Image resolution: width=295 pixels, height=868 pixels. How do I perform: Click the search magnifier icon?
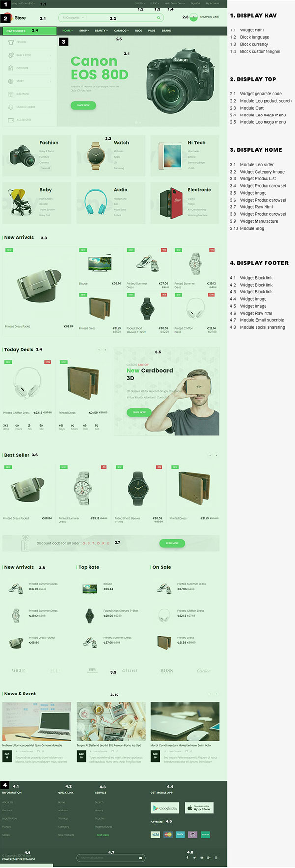pyautogui.click(x=158, y=18)
